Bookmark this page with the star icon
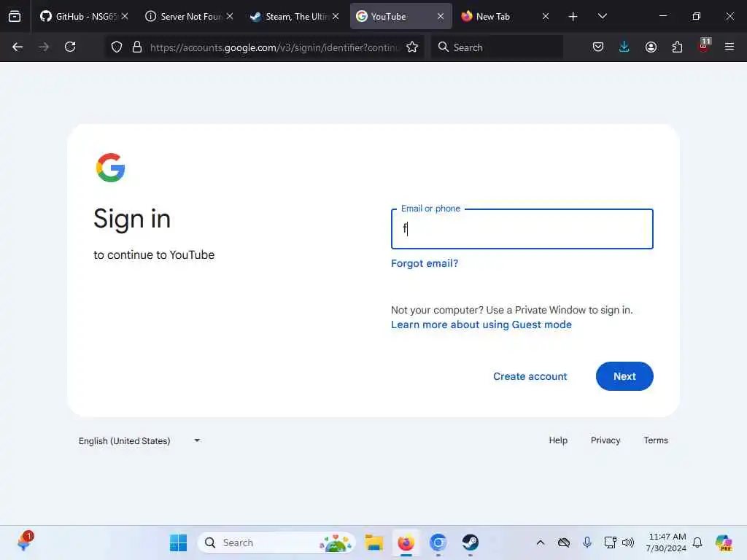 point(412,47)
